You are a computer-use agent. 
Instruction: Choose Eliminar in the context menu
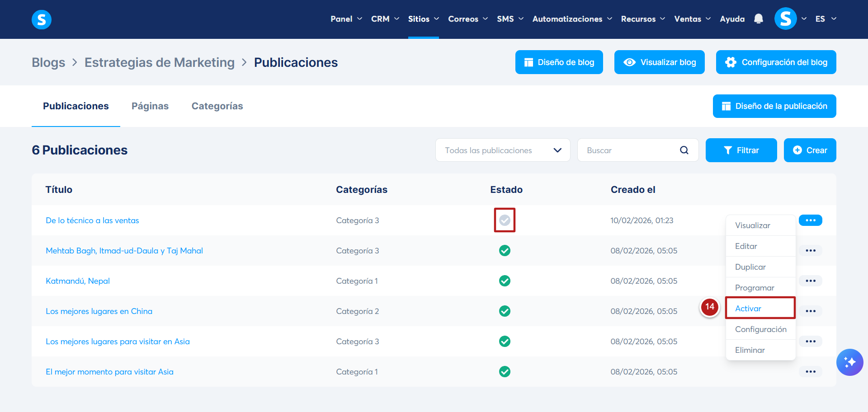point(761,350)
